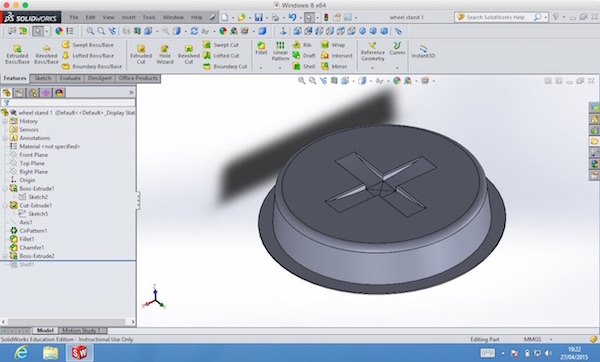Image resolution: width=600 pixels, height=362 pixels.
Task: Select the Rib tool
Action: coord(302,45)
